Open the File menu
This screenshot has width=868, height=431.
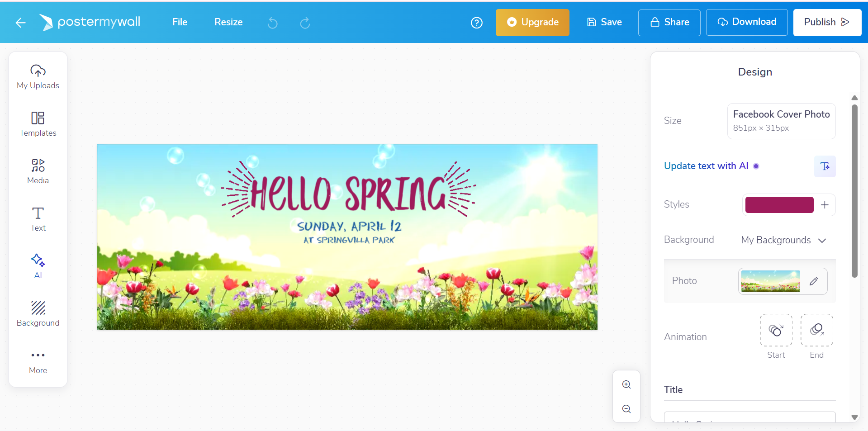coord(179,22)
